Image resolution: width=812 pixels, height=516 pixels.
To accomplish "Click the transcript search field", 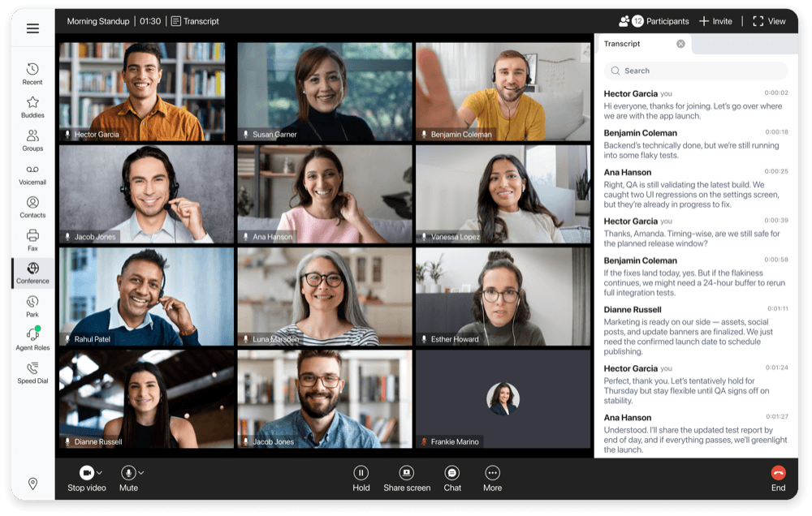I will click(696, 71).
